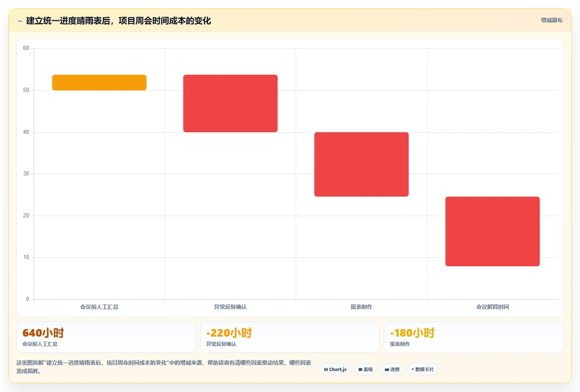Click the x-axis label 会议解释时间
Viewport: 580px width, 392px height.
click(492, 307)
